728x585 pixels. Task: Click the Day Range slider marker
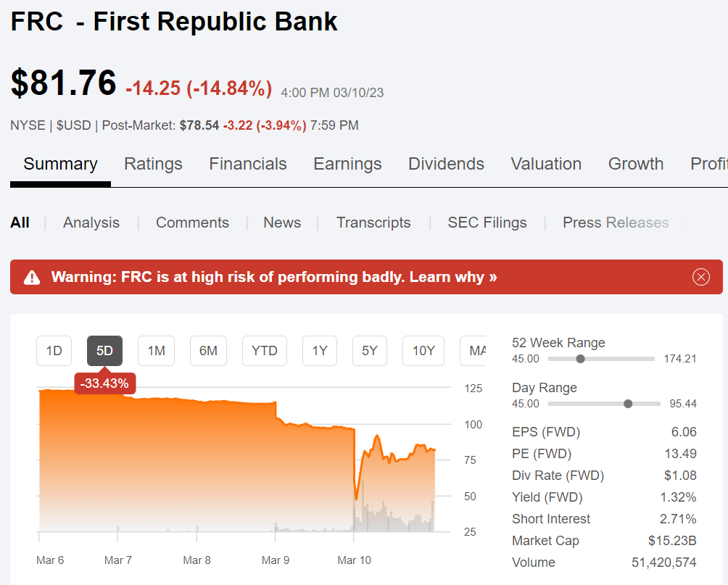[628, 404]
